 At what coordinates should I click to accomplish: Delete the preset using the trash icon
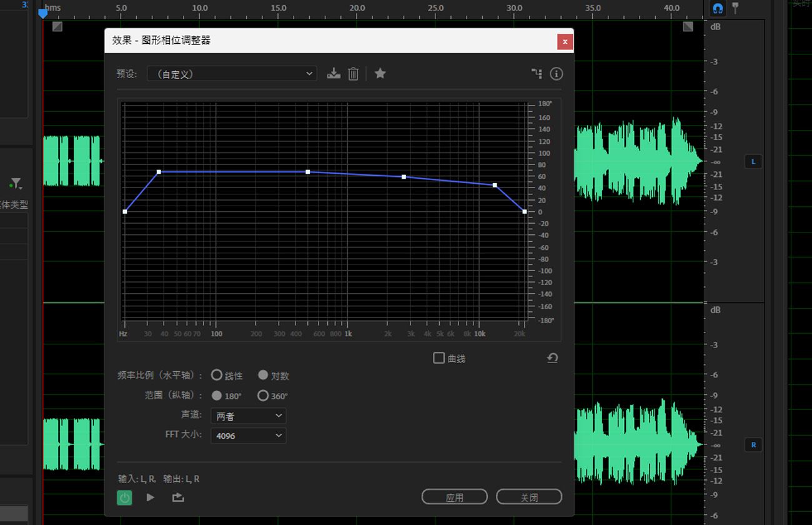pos(353,74)
